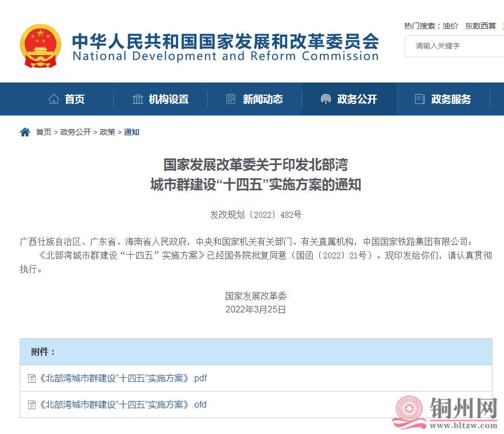Open the 首页 navigation menu item
The image size is (504, 434).
point(75,99)
